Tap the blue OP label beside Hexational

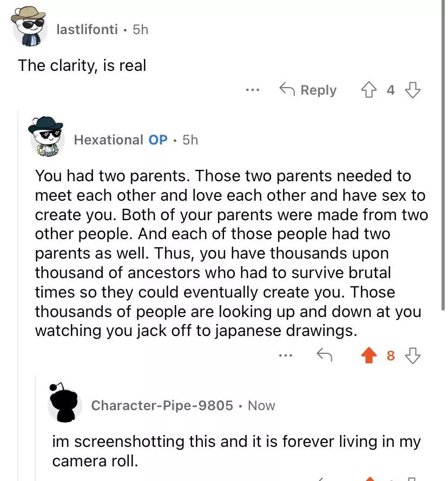point(158,140)
